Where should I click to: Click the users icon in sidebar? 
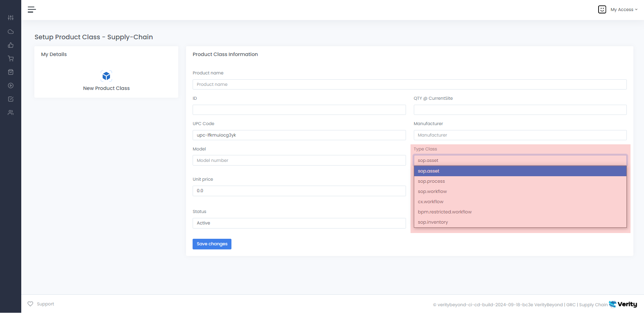tap(11, 112)
